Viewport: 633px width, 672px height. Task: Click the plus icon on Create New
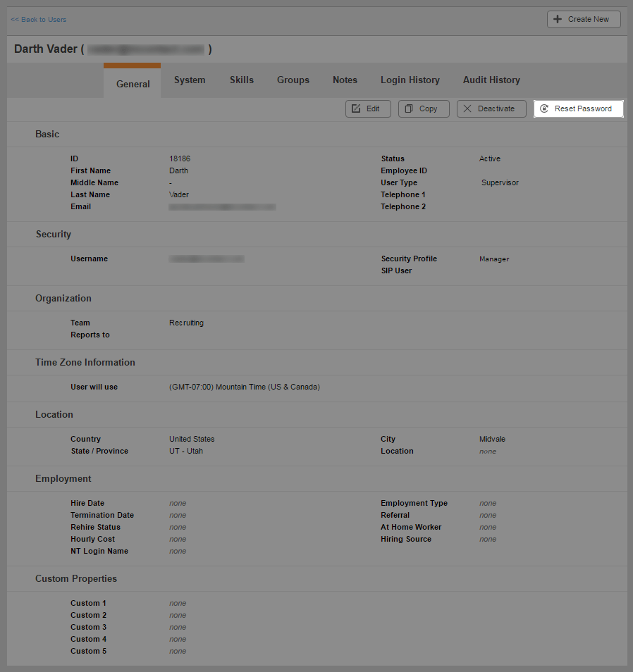click(558, 19)
